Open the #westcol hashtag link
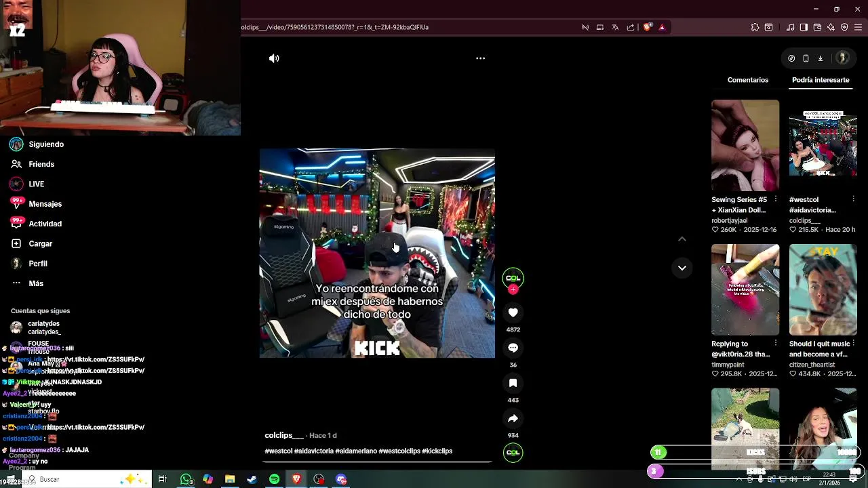 pos(279,451)
